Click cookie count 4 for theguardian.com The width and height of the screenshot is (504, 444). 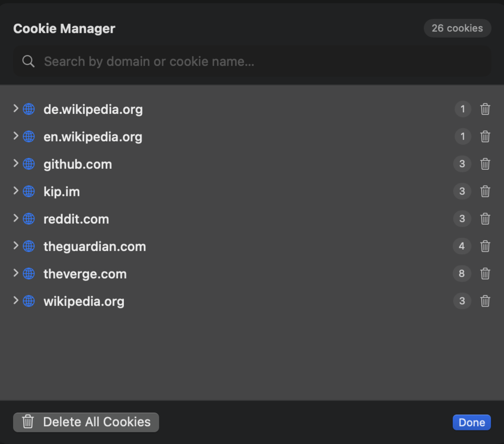pyautogui.click(x=462, y=246)
